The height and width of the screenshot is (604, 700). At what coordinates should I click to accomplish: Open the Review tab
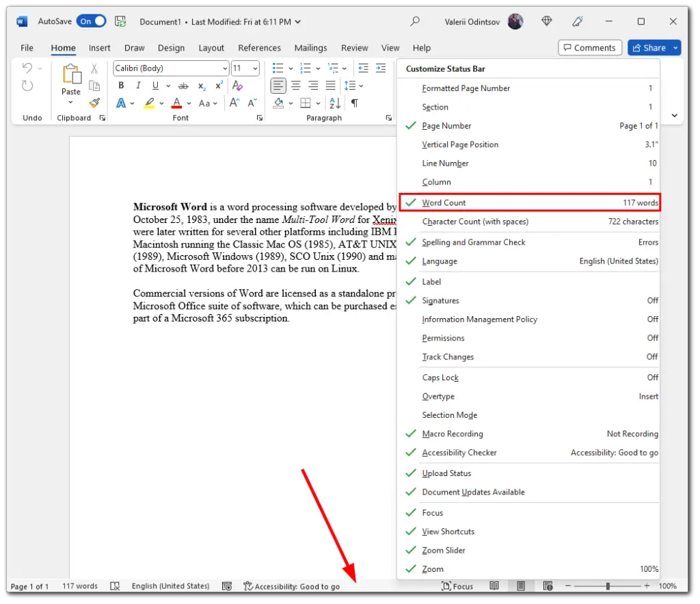click(x=354, y=47)
